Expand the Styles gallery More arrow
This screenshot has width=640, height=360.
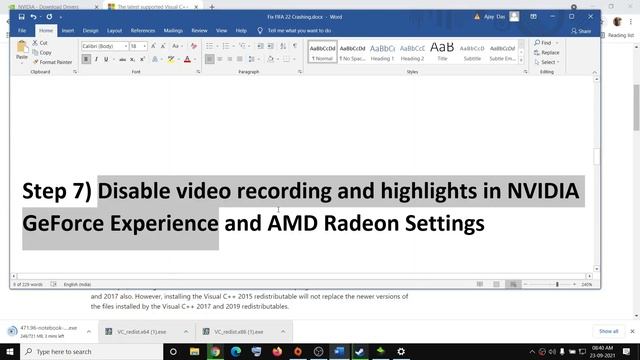521,60
